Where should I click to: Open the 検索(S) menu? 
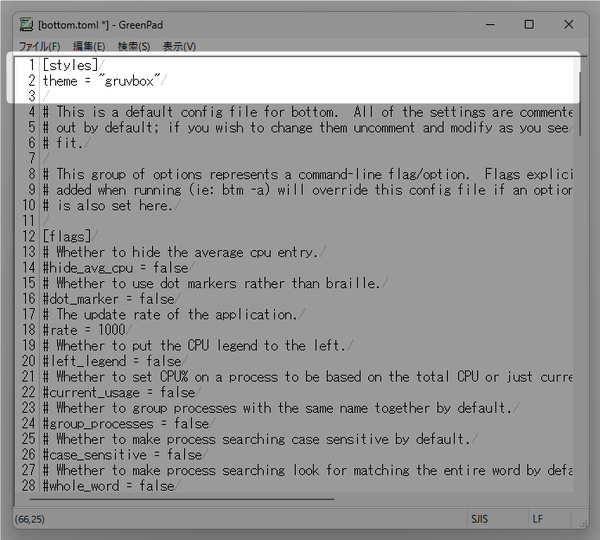point(134,46)
